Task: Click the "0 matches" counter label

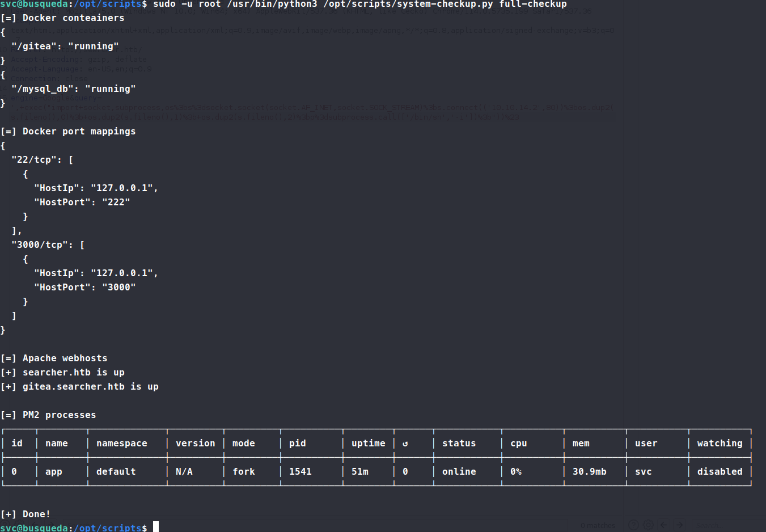Action: (x=598, y=526)
